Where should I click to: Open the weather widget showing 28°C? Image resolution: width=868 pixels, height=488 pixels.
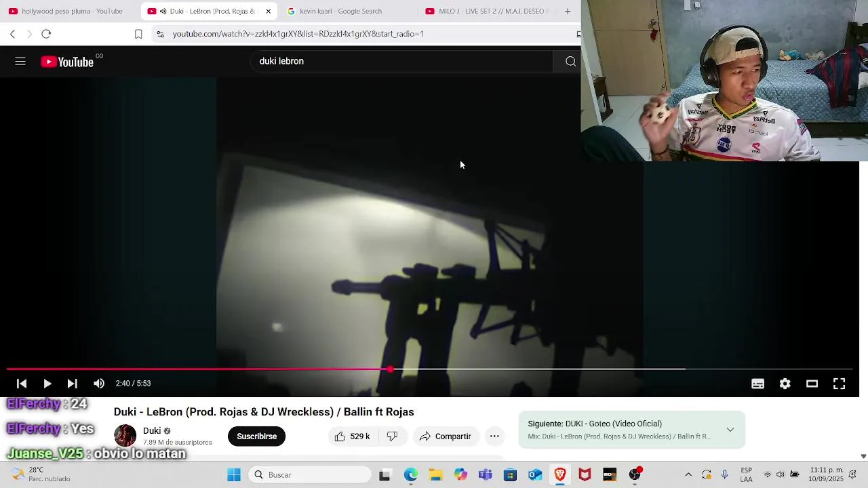(41, 474)
